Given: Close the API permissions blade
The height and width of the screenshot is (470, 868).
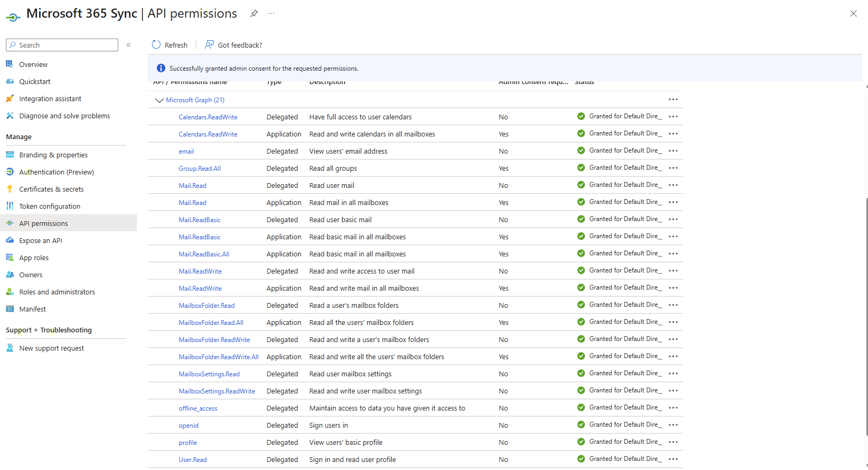Looking at the screenshot, I should click(854, 13).
